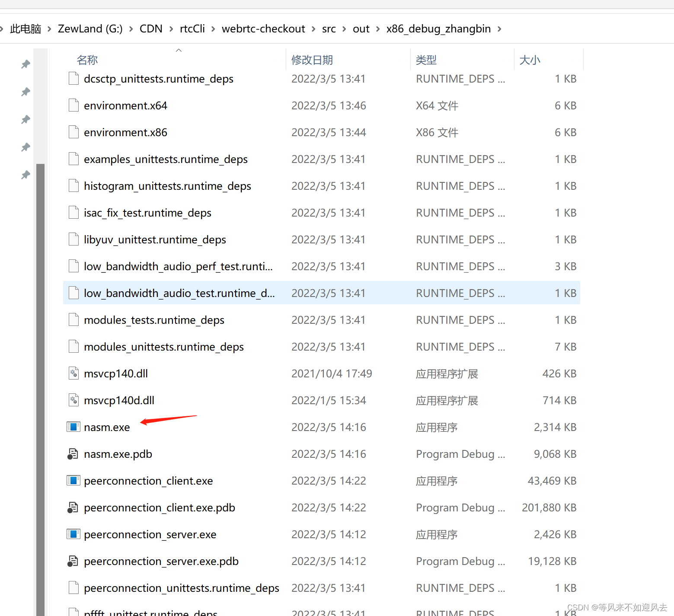The width and height of the screenshot is (674, 616).
Task: Expand the chevron after src in breadcrumb
Action: [344, 29]
